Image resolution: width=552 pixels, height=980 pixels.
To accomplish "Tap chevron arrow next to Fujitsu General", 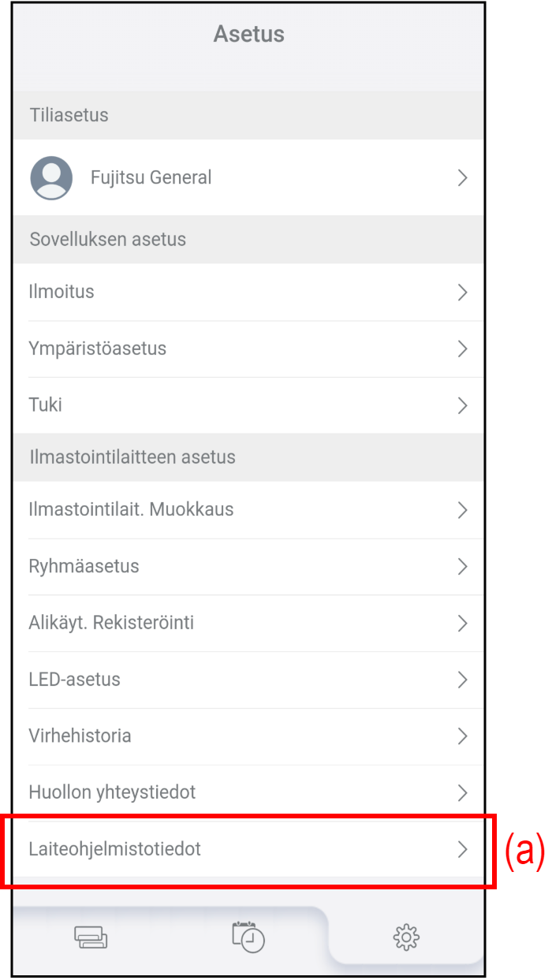I will coord(463,178).
